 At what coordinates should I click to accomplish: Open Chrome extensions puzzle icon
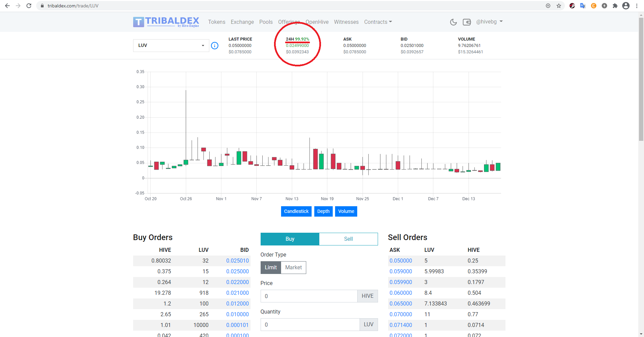click(x=615, y=6)
